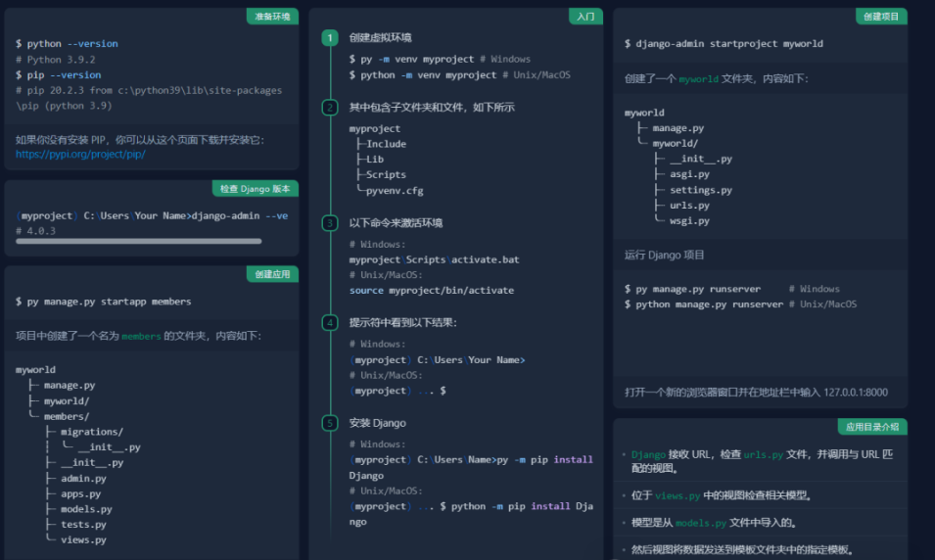Click the 运行 Django 项目 subheading

tap(664, 256)
